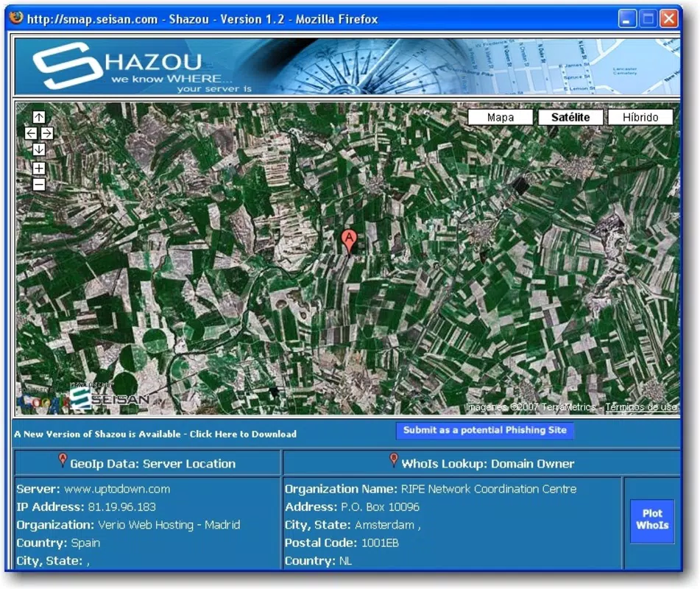Click the country value Spain
This screenshot has height=589, width=700.
85,543
